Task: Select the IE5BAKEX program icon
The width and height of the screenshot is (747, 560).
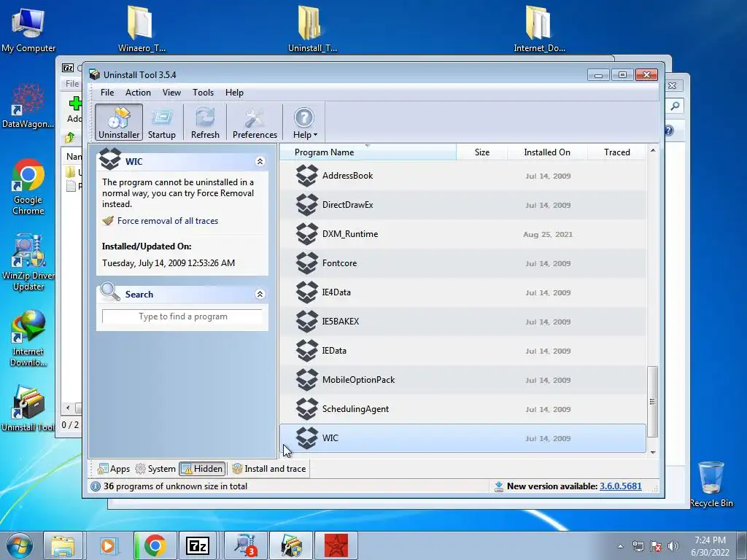Action: tap(307, 322)
